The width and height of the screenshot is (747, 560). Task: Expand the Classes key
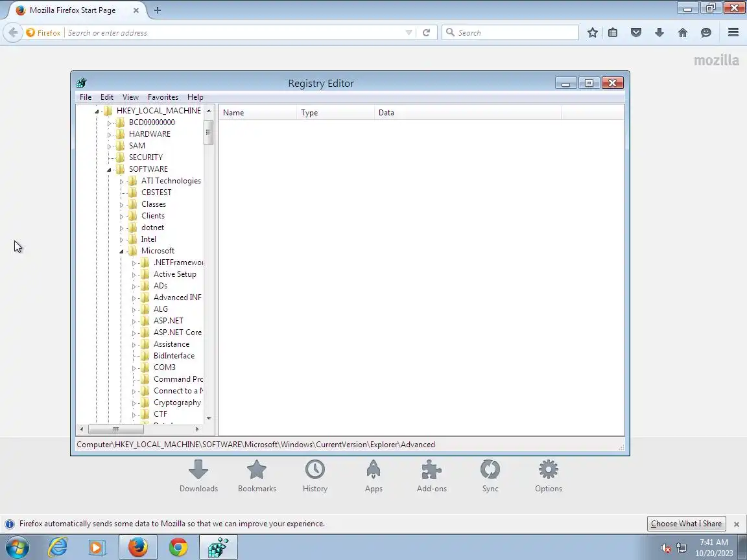click(x=121, y=205)
